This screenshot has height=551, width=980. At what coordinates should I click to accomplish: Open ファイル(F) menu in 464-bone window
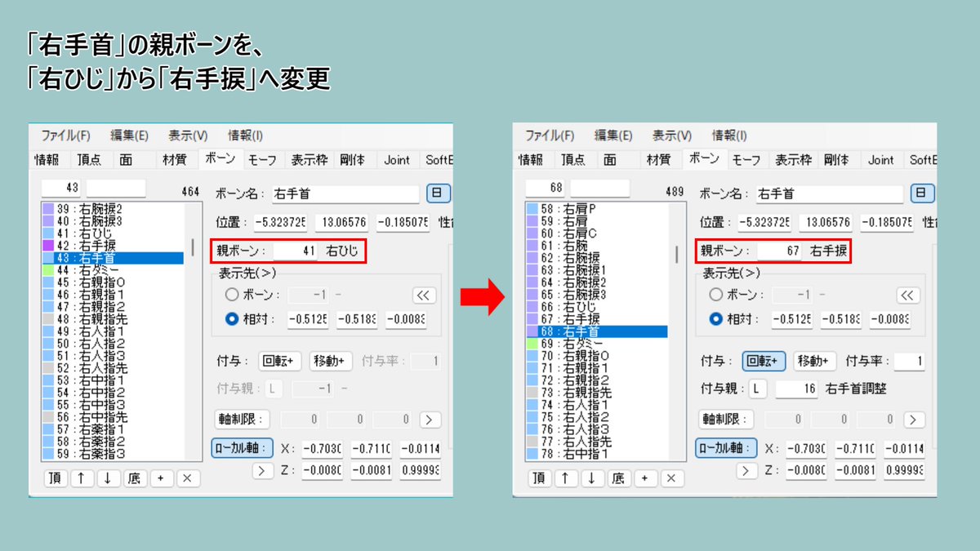[x=65, y=136]
